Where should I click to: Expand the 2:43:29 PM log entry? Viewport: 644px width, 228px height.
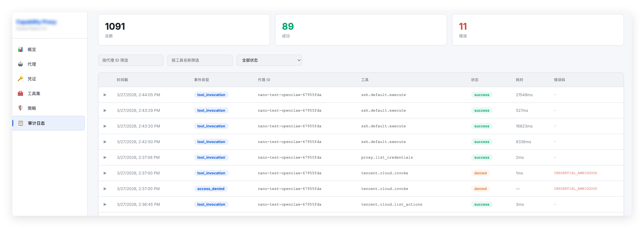pyautogui.click(x=105, y=111)
